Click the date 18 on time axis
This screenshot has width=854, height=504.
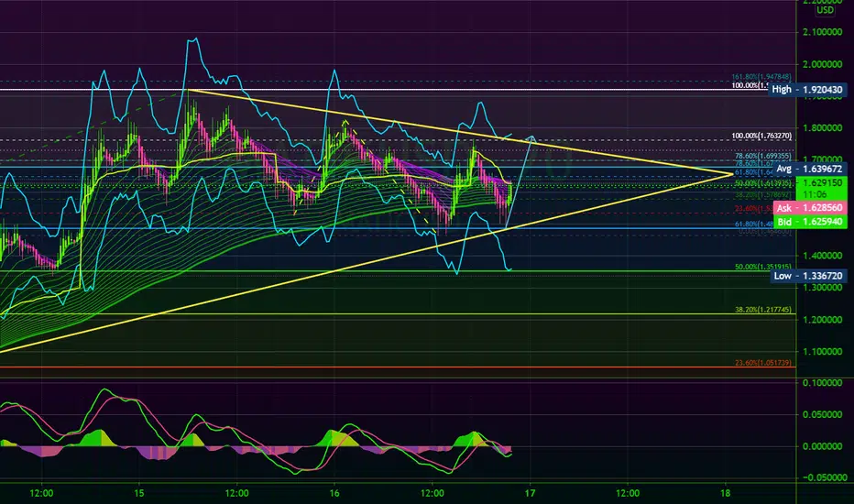(726, 494)
